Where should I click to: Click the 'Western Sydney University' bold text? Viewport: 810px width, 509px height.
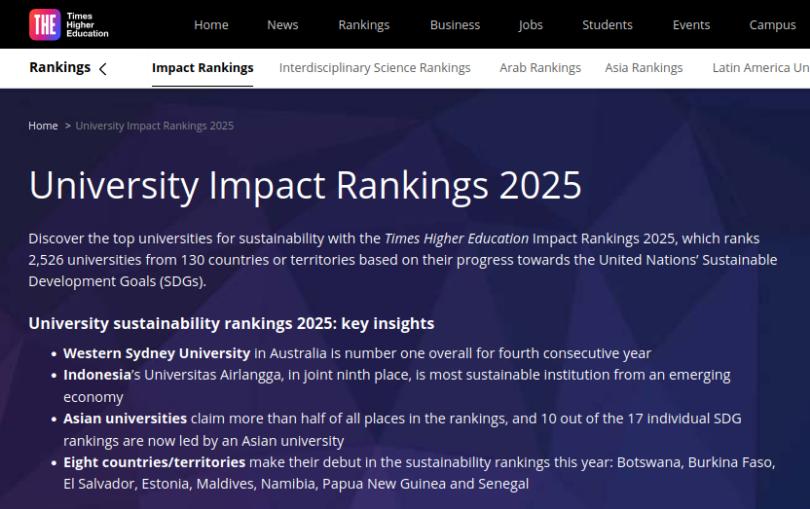click(x=157, y=353)
